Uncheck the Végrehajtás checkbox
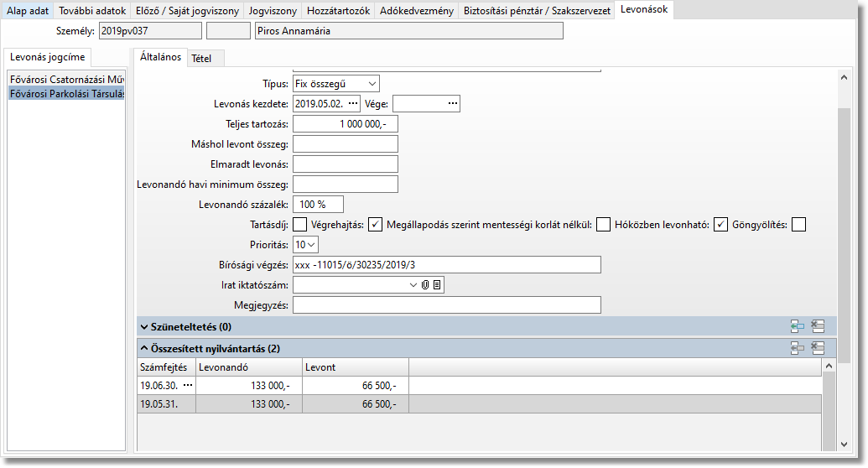The height and width of the screenshot is (468, 868). click(376, 224)
